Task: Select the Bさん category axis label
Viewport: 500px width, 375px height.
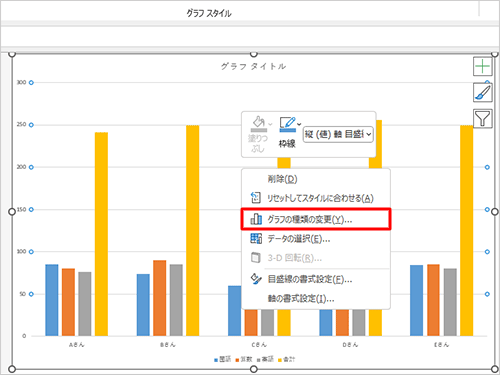Action: (168, 345)
